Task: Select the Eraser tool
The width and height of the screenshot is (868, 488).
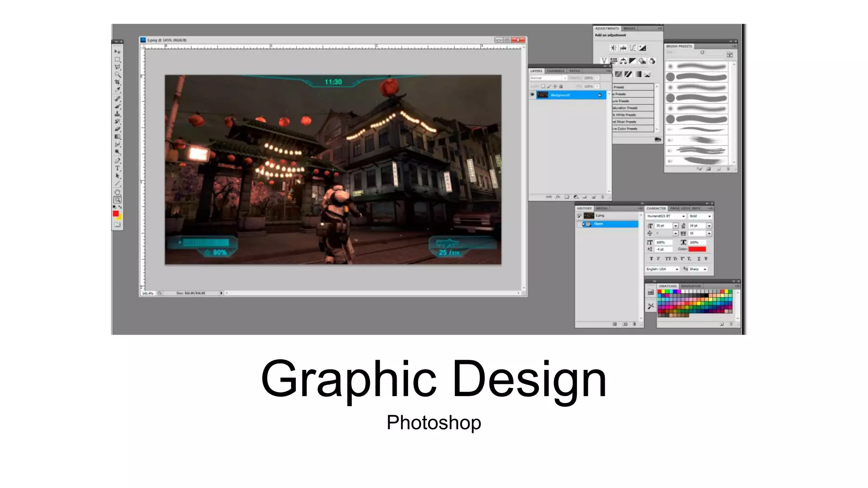Action: (117, 129)
